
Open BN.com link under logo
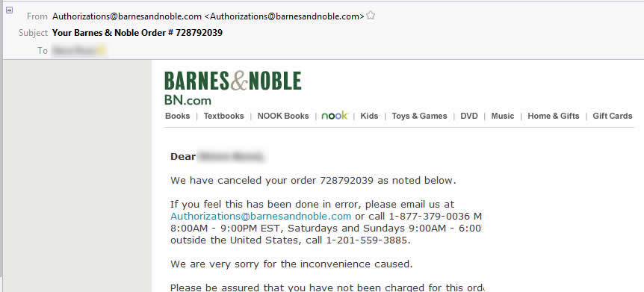click(x=188, y=100)
